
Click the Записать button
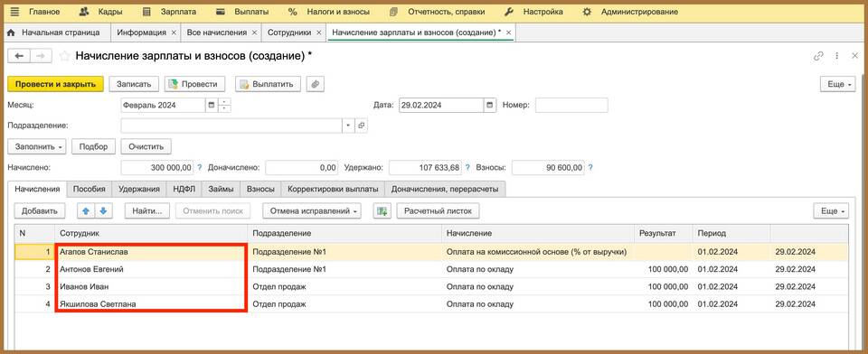[x=134, y=84]
